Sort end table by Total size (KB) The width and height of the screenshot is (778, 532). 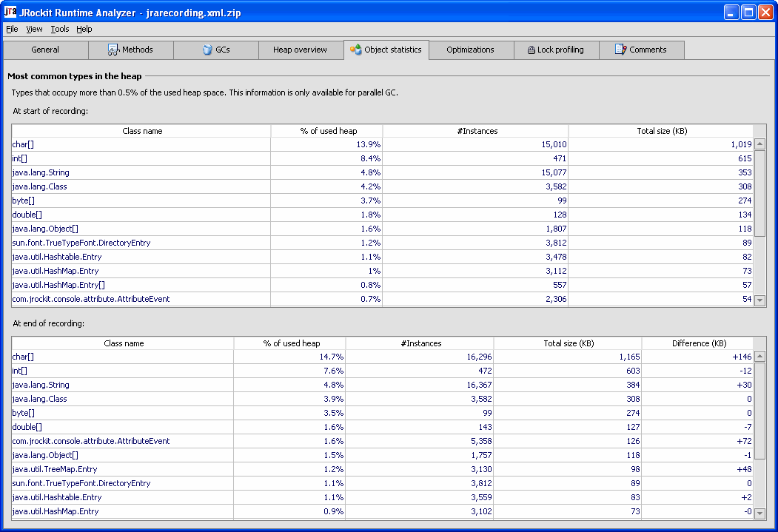click(x=568, y=343)
